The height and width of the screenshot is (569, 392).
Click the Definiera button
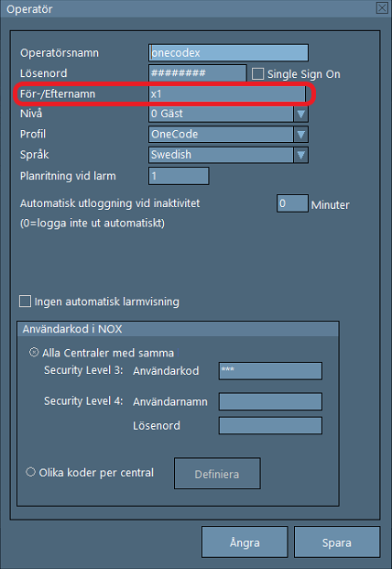click(217, 474)
